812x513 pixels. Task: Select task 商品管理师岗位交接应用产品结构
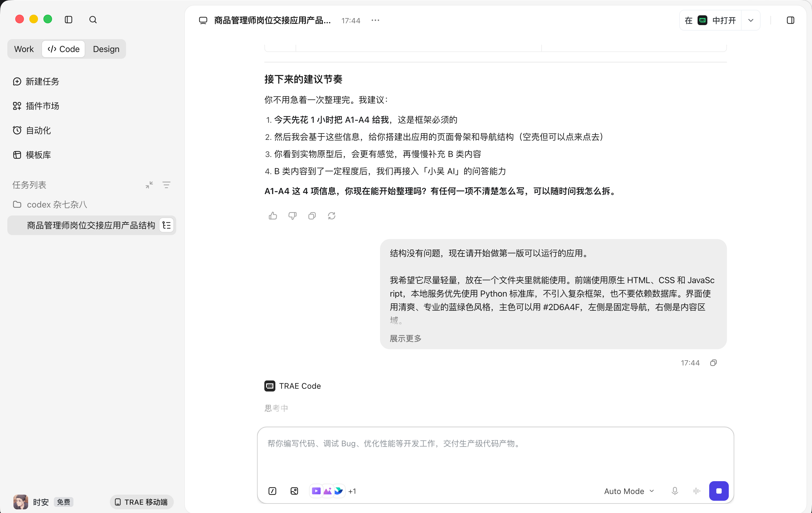[91, 225]
